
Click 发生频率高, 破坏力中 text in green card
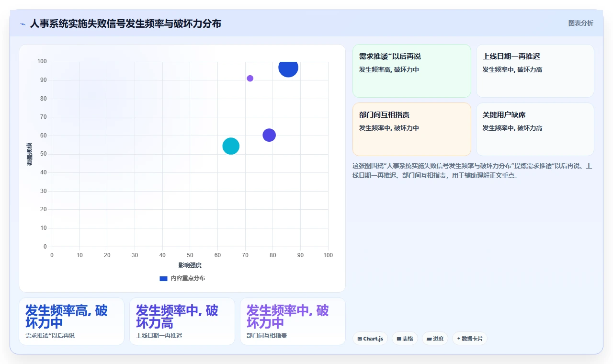point(389,69)
